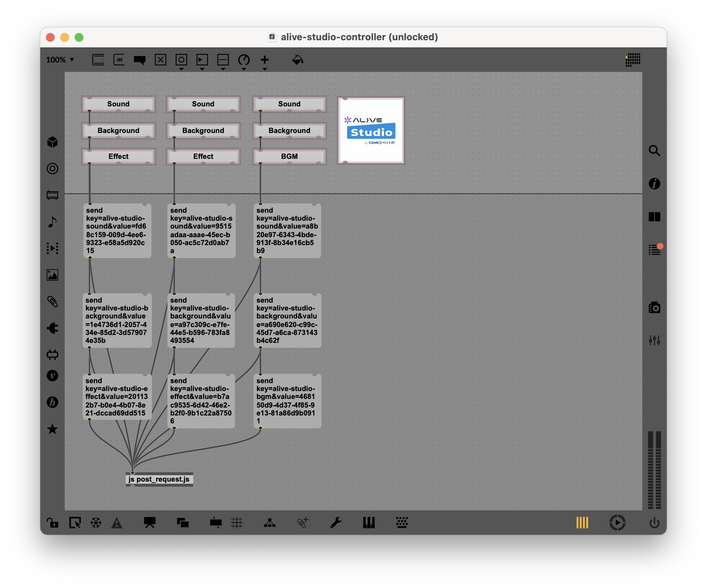
Task: Click the paint bucket format icon
Action: [x=297, y=60]
